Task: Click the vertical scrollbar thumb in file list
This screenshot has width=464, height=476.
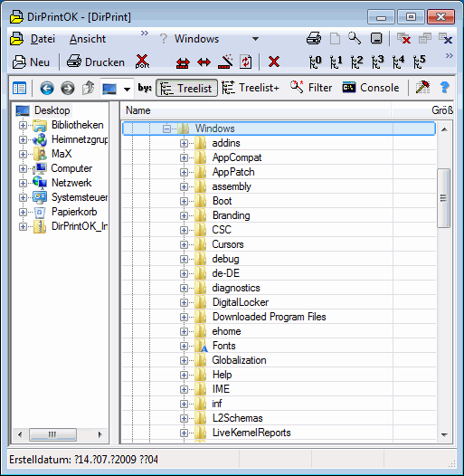Action: tap(444, 198)
